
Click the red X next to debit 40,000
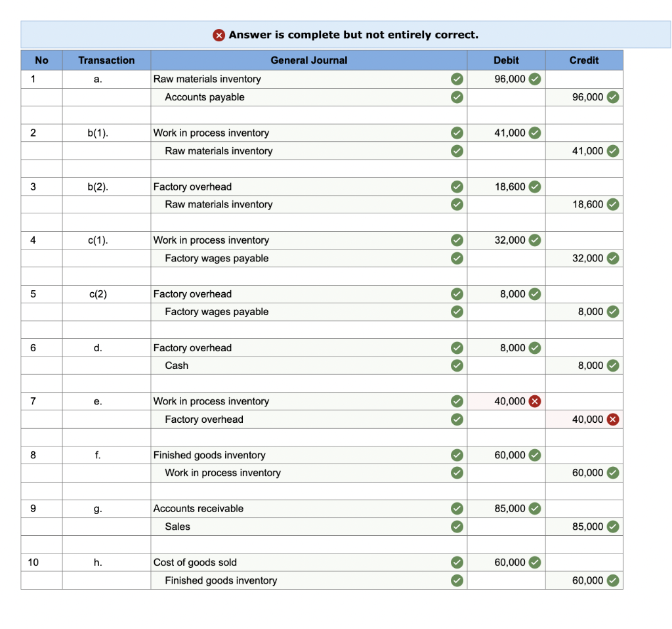tap(534, 401)
